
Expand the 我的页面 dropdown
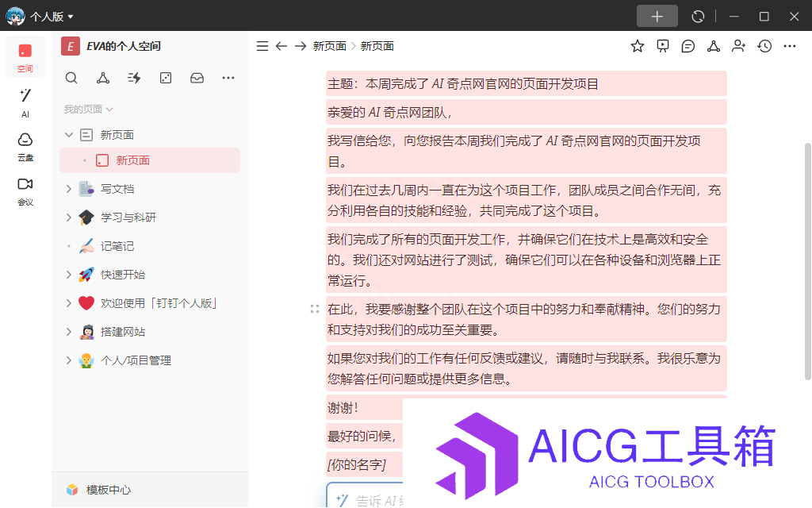(88, 110)
